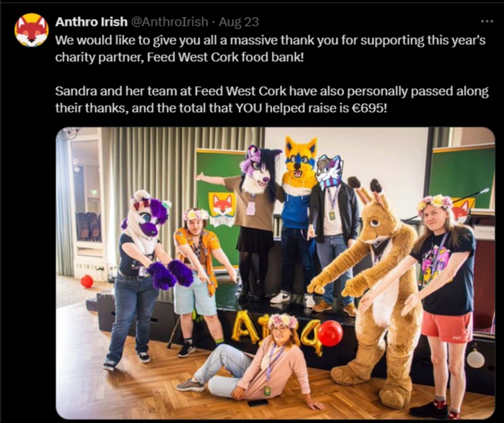Open the three-dot more options menu
Viewport: 504px width, 423px height.
(x=487, y=22)
